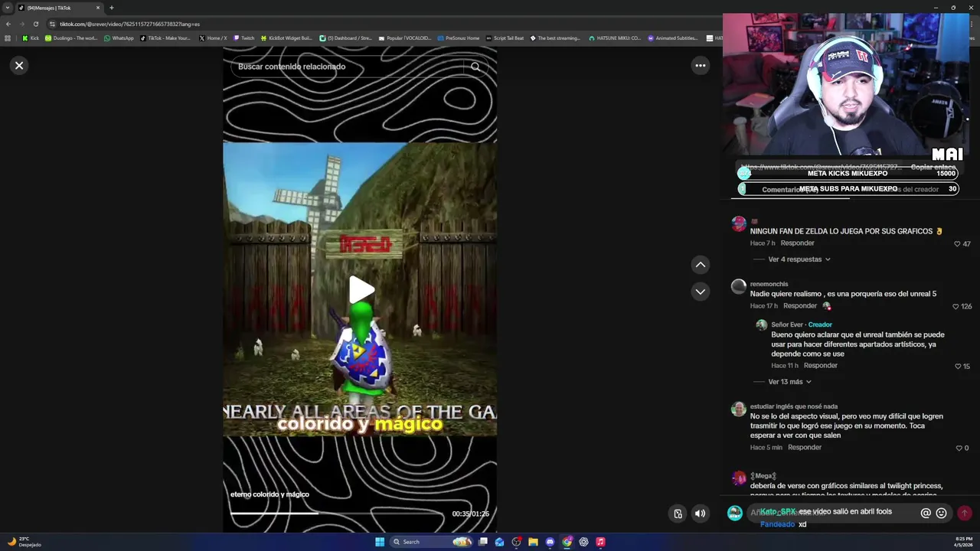Reload the page with refresh icon
This screenshot has height=551, width=980.
click(36, 24)
